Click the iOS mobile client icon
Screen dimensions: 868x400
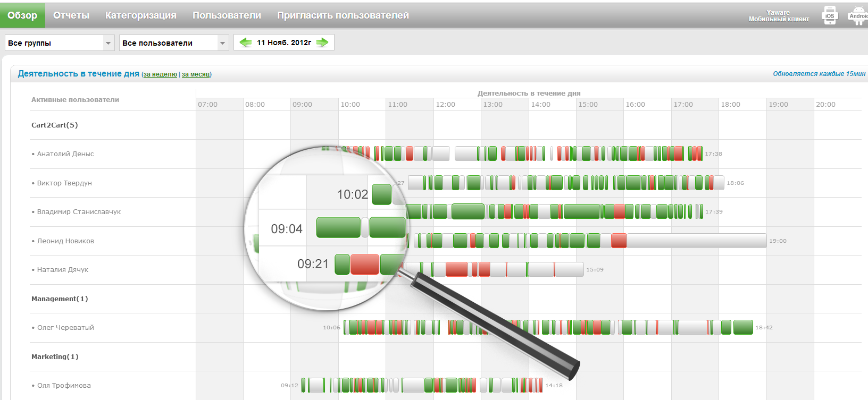click(830, 15)
